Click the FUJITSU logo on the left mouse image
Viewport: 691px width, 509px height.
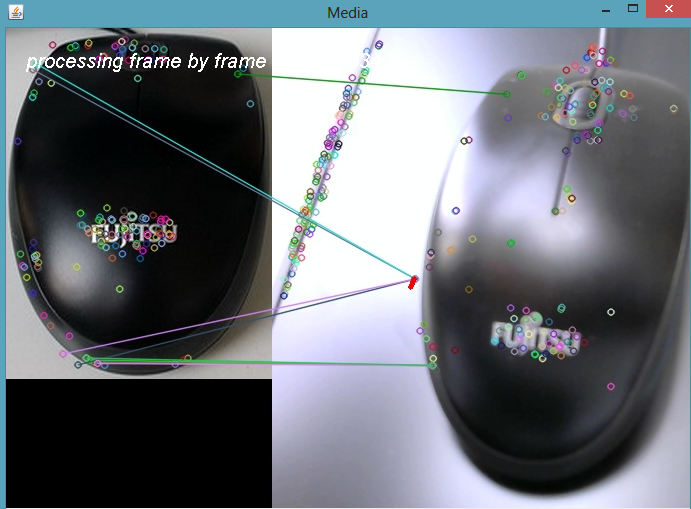coord(134,234)
